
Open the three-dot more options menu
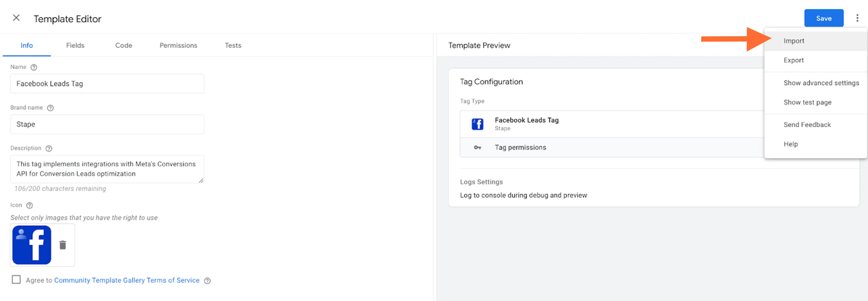857,18
